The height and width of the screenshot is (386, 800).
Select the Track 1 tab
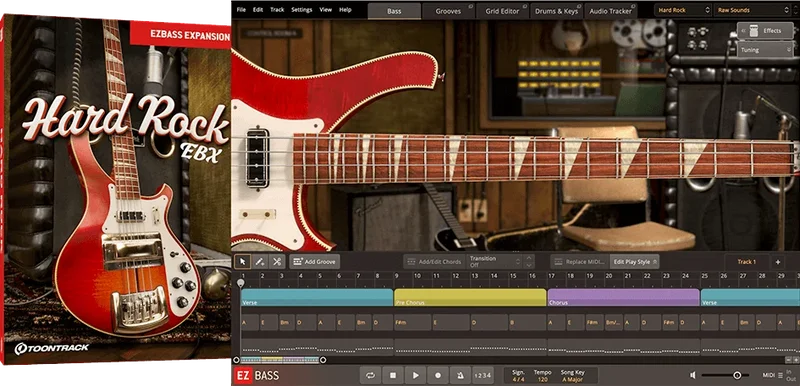pos(747,262)
